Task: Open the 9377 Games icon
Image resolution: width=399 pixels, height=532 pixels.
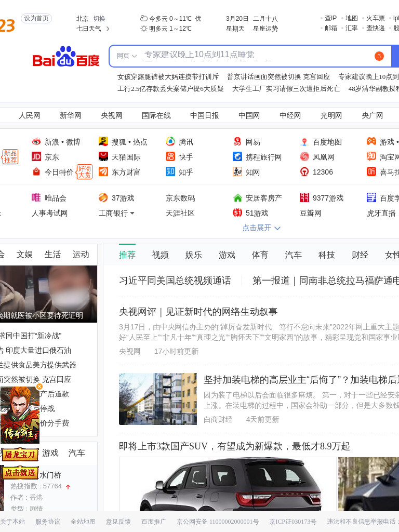Action: pos(304,197)
